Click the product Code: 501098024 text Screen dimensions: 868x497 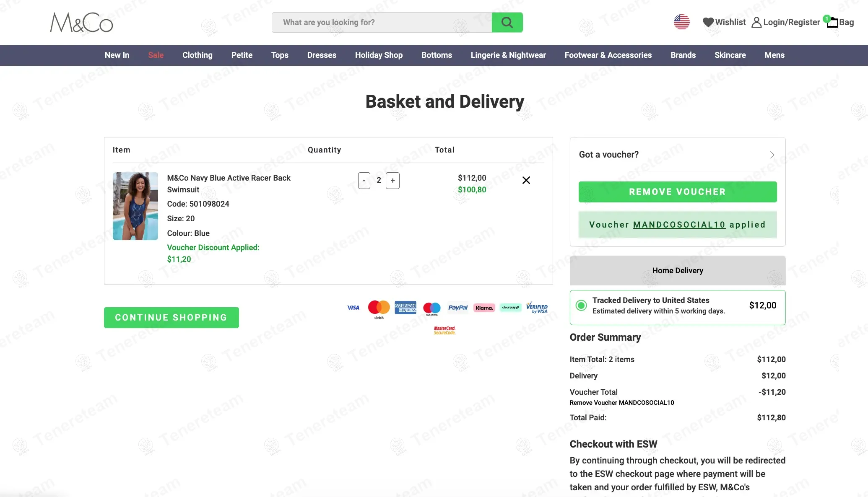click(198, 204)
